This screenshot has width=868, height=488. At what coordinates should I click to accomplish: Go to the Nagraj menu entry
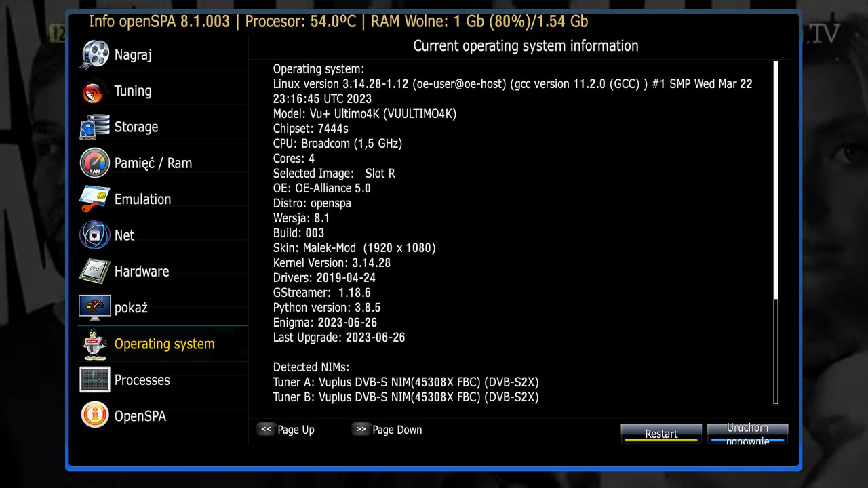[x=163, y=54]
